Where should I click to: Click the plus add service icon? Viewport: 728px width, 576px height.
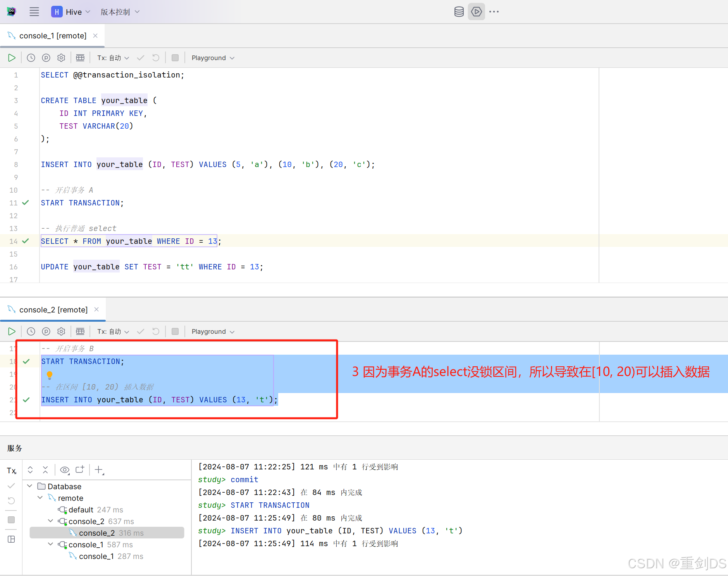(99, 470)
